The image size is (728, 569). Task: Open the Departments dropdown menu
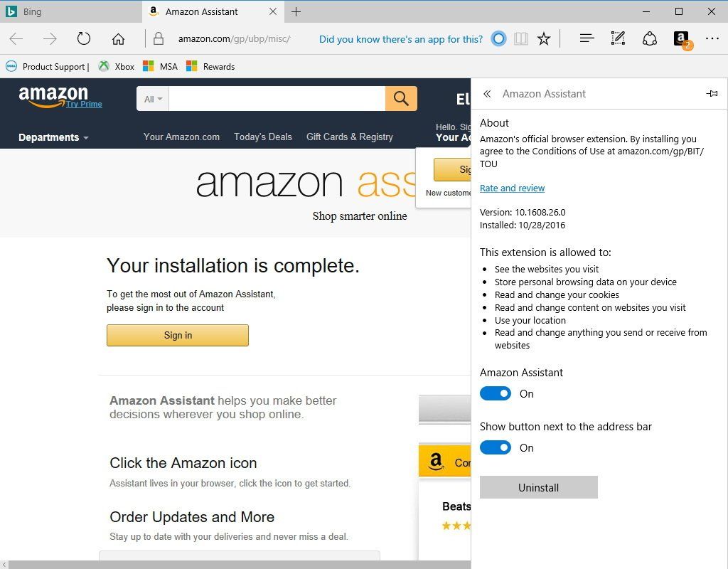pos(53,137)
